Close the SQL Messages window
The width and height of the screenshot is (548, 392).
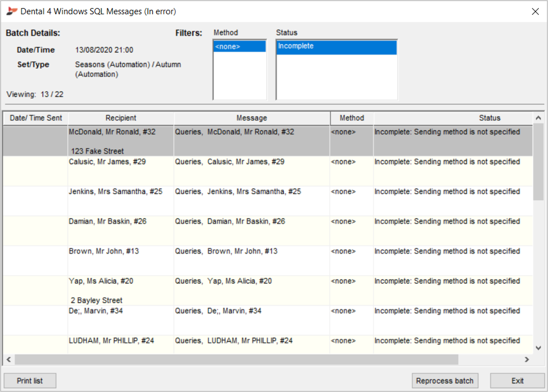[535, 12]
